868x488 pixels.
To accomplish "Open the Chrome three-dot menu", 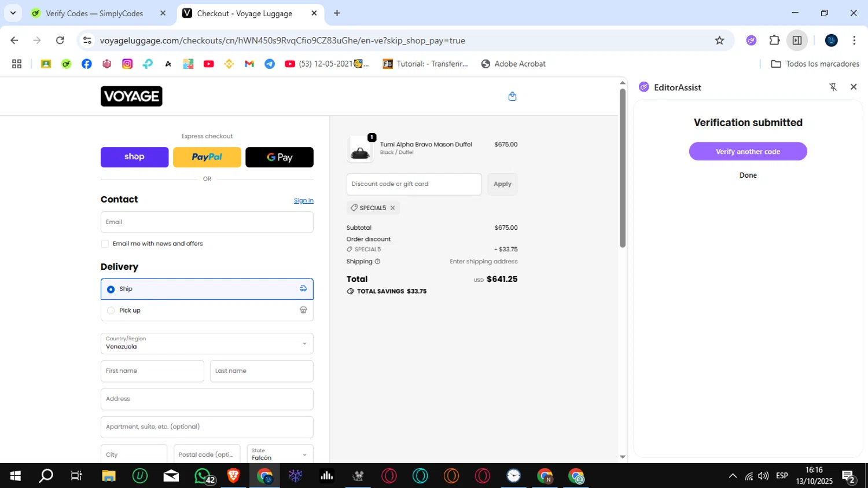I will [854, 41].
